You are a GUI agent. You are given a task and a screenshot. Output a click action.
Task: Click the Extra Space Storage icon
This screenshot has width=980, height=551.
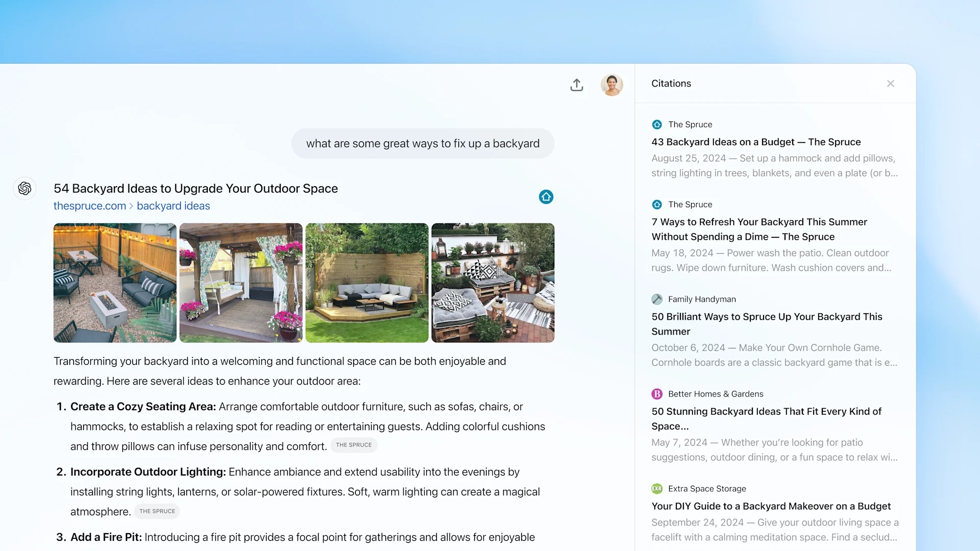point(656,488)
